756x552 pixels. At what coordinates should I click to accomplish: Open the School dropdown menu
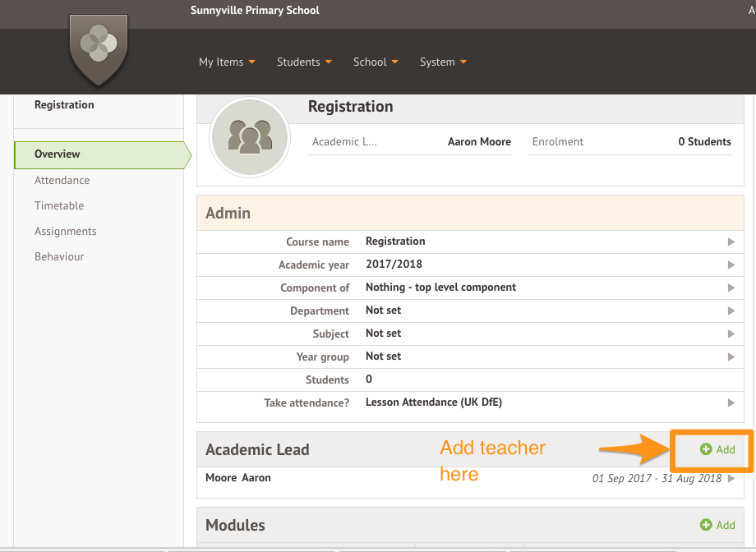(376, 62)
